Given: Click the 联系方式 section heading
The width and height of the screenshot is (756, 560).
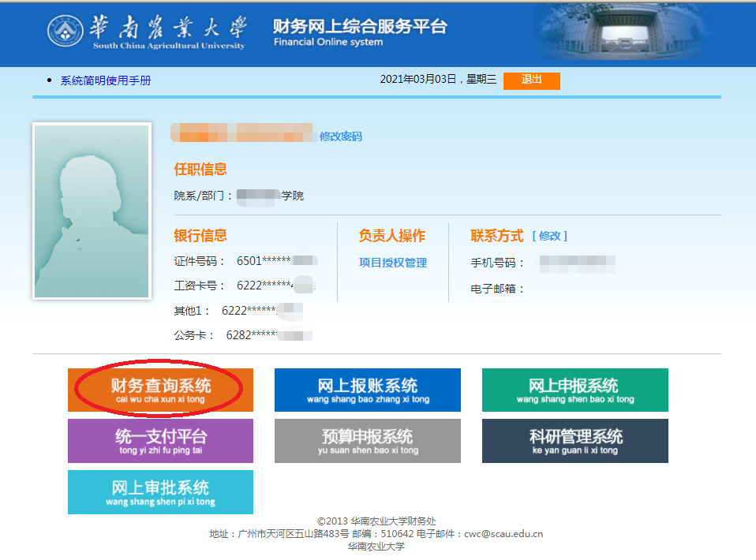Looking at the screenshot, I should coord(497,236).
